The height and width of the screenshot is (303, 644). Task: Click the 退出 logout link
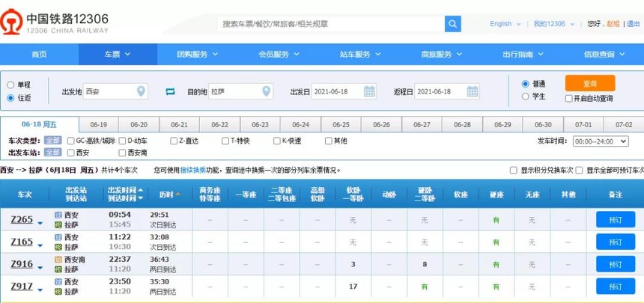click(634, 24)
